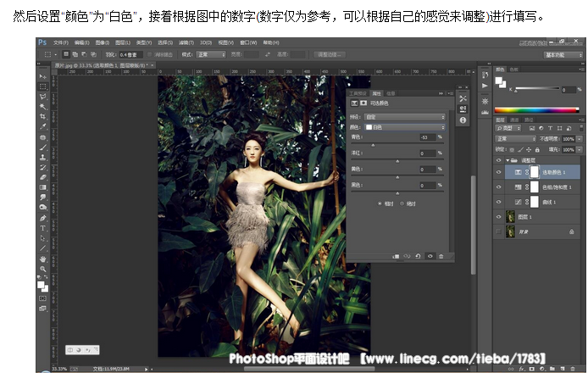Select the Brush tool
Screen dimensions: 588x373
coord(42,148)
